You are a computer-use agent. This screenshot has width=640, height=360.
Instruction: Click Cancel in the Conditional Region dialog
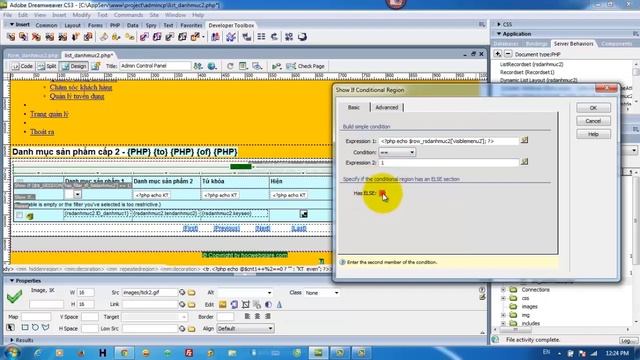(x=593, y=121)
